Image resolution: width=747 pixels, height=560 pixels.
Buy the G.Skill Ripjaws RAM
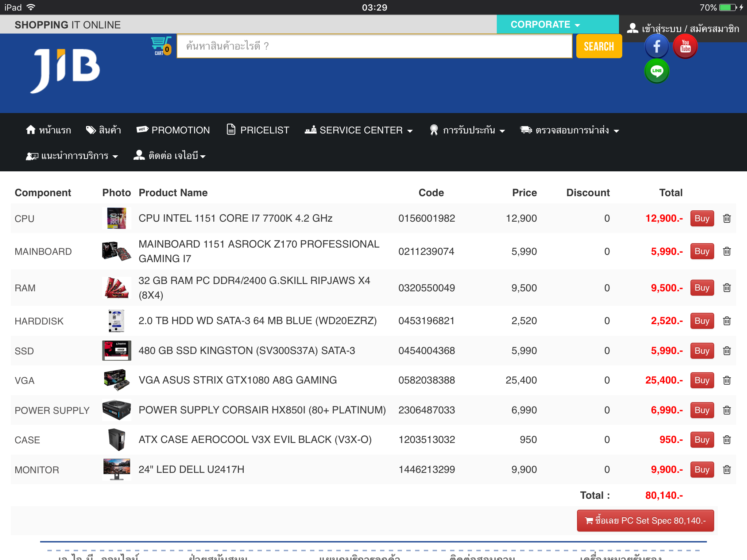pos(702,288)
